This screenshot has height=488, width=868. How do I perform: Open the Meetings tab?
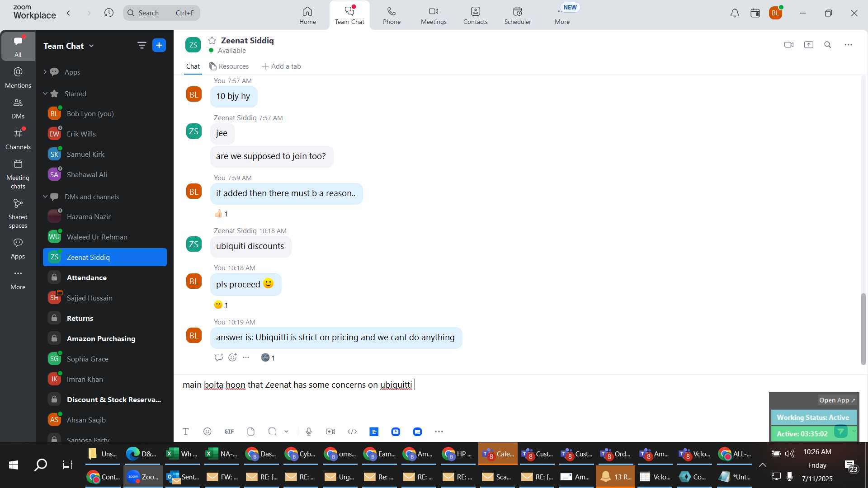coord(434,15)
